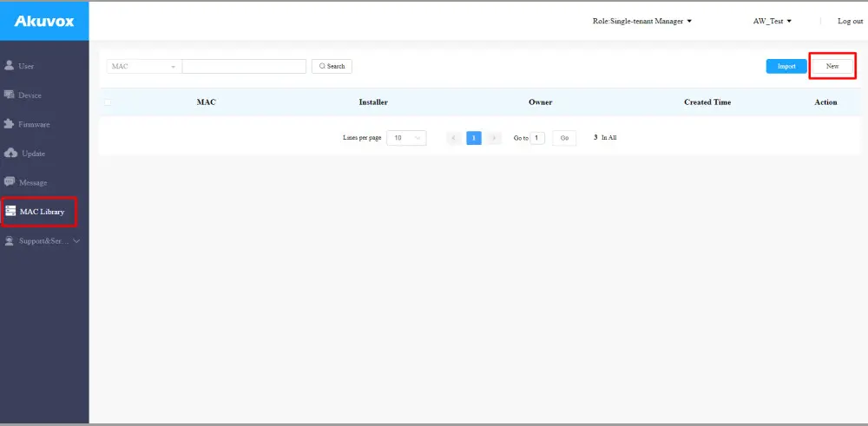This screenshot has width=868, height=426.
Task: Click the MAC Library server icon
Action: click(10, 211)
